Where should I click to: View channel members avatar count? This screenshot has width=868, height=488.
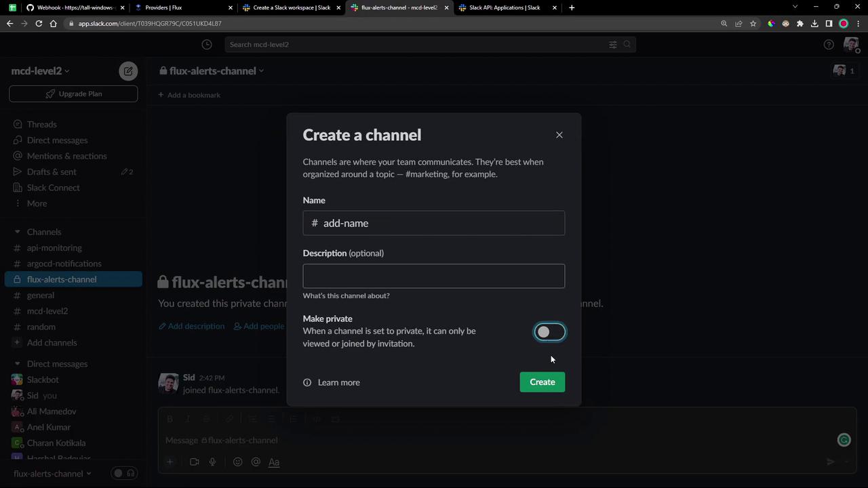tap(844, 70)
